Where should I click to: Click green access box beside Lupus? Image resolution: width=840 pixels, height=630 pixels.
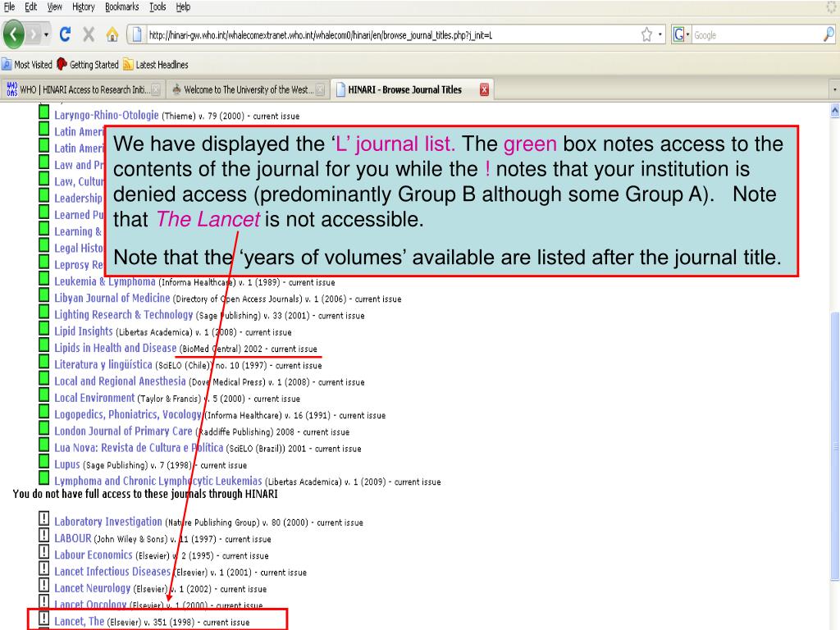point(44,461)
